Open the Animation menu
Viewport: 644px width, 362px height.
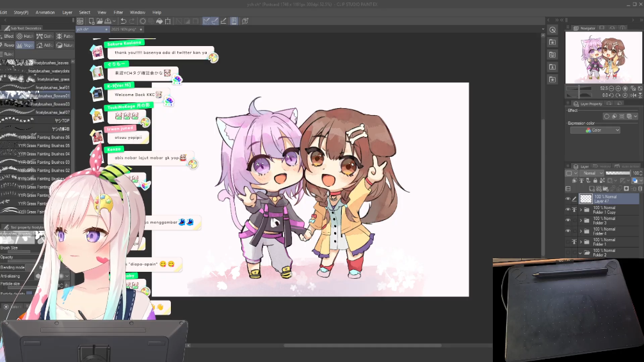click(45, 12)
